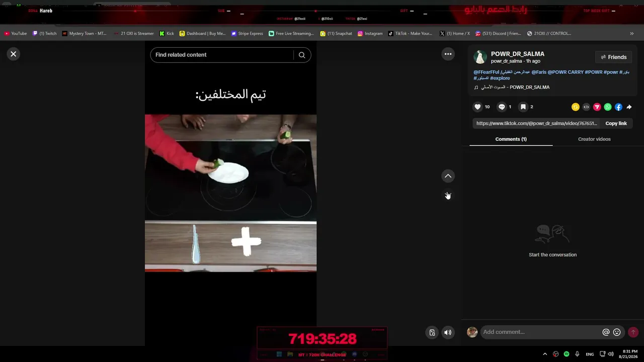Send to friends via red icon
The height and width of the screenshot is (362, 644).
[x=597, y=107]
